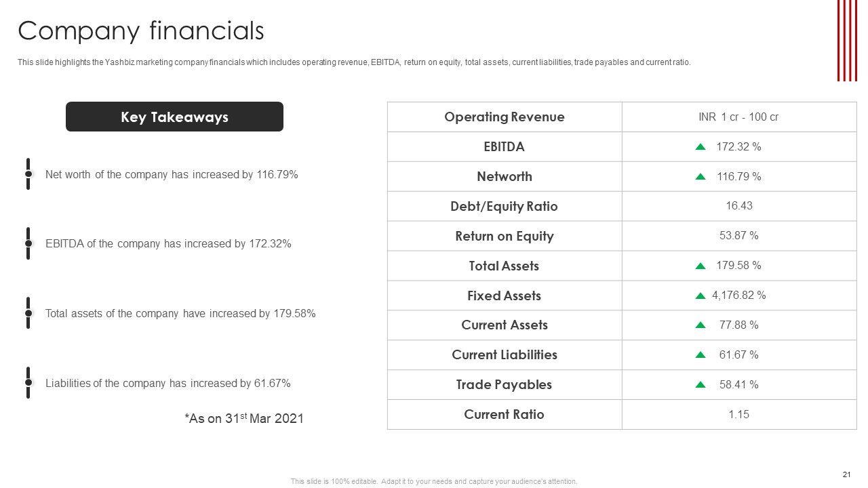Click the Key Takeaways button
The width and height of the screenshot is (868, 488).
pos(174,117)
